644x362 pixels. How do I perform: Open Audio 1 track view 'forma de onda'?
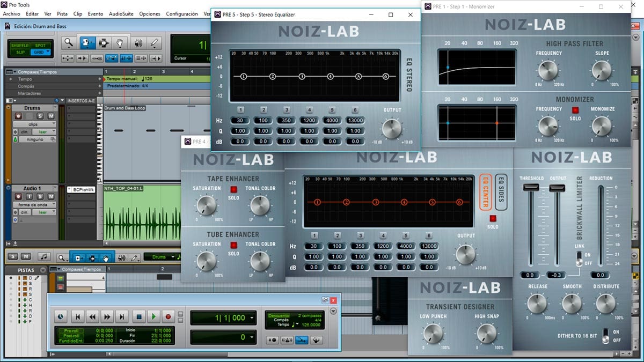coord(34,204)
